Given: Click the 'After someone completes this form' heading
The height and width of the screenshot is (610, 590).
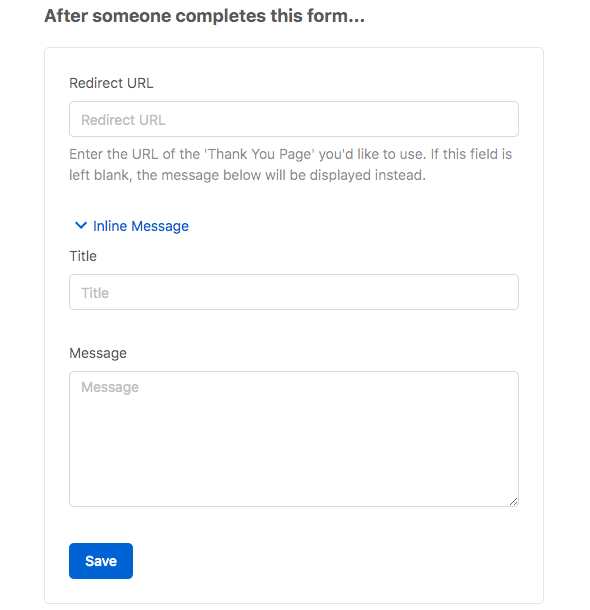Looking at the screenshot, I should click(x=205, y=16).
